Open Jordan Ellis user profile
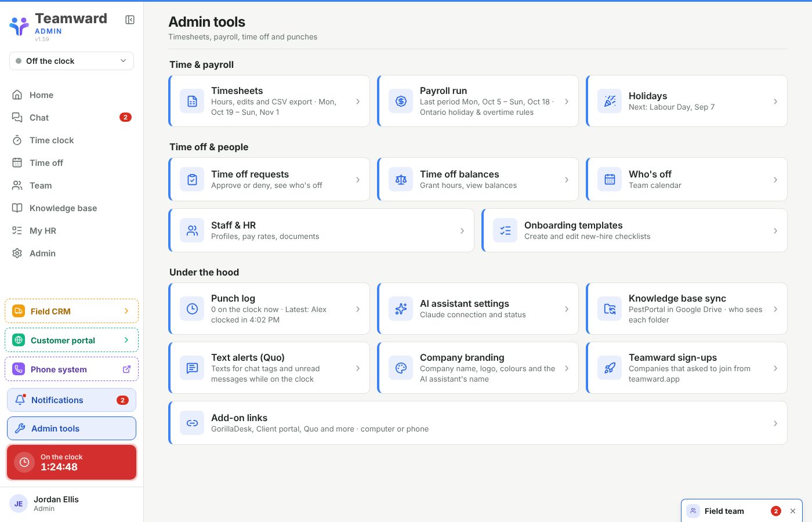This screenshot has width=812, height=522. tap(71, 503)
